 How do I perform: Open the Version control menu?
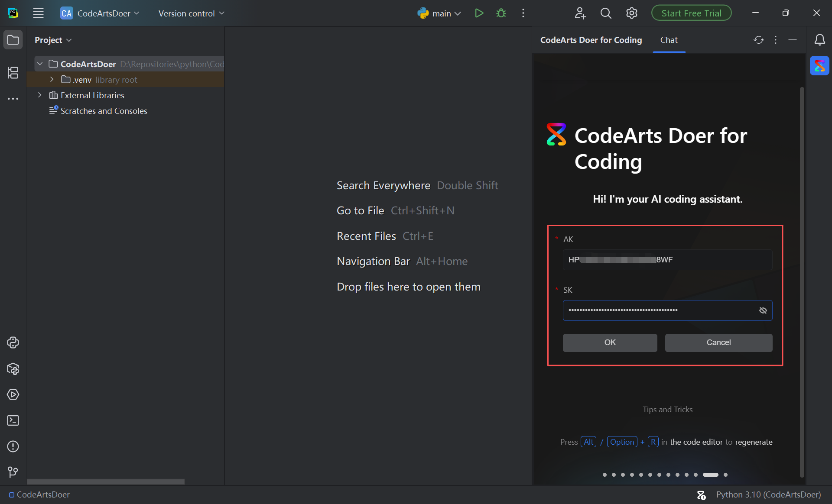coord(191,13)
